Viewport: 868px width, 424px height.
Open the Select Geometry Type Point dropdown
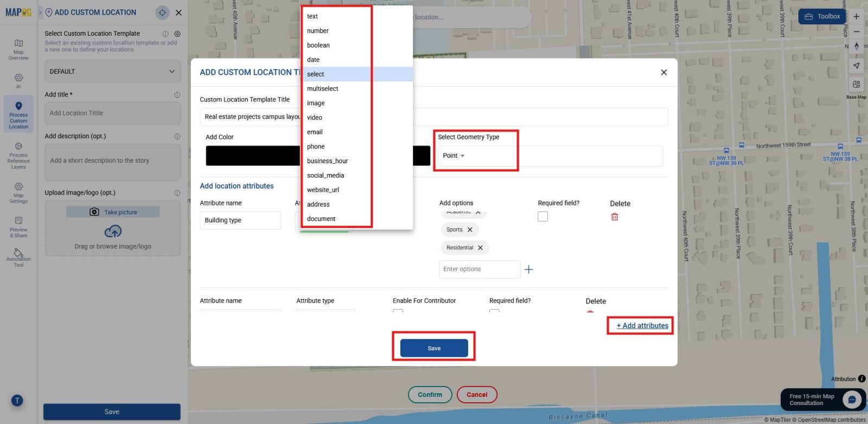click(550, 156)
